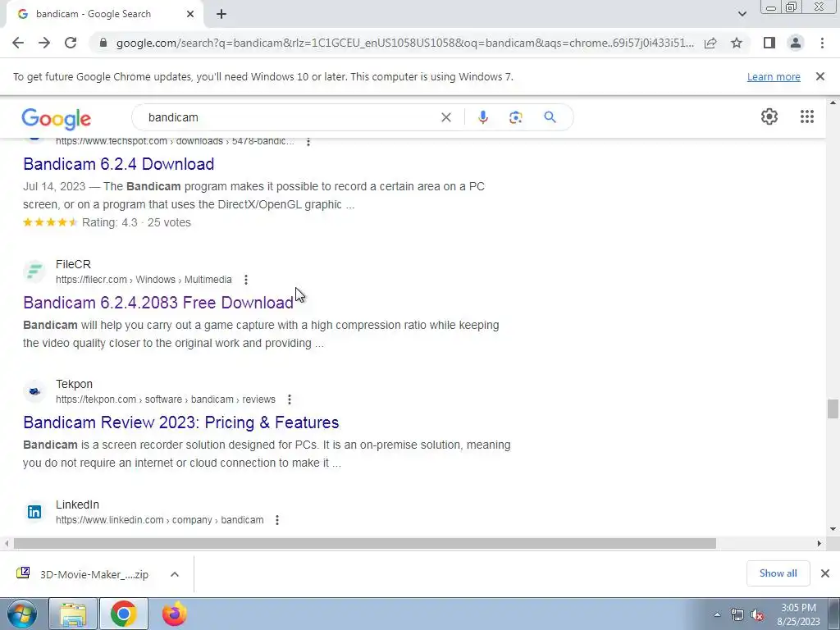The image size is (840, 630).
Task: Switch to Chrome in the taskbar
Action: [123, 614]
